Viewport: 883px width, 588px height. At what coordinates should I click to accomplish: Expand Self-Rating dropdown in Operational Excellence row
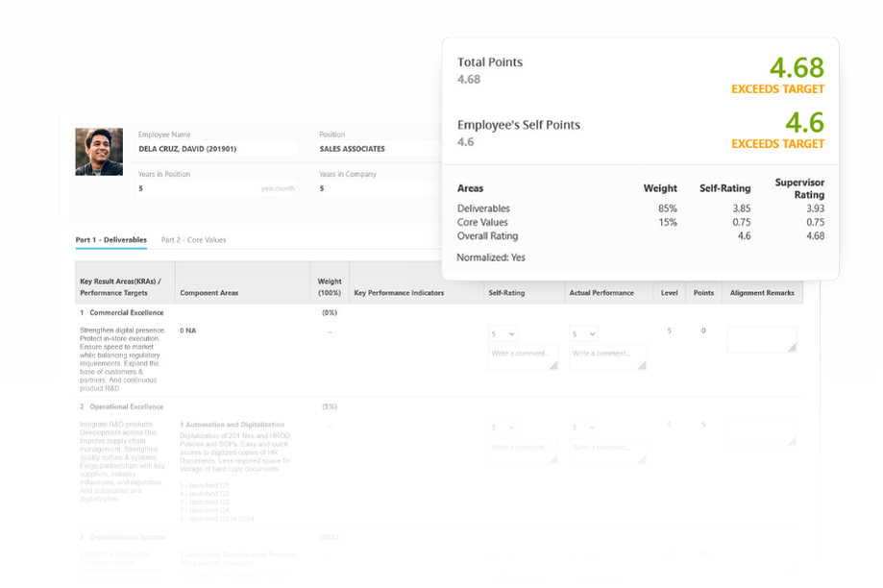coord(503,428)
